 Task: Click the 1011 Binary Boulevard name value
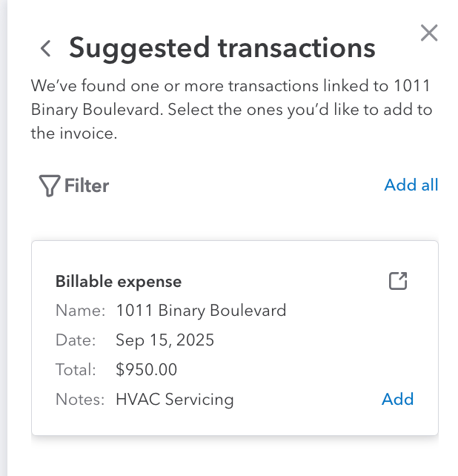tap(201, 310)
